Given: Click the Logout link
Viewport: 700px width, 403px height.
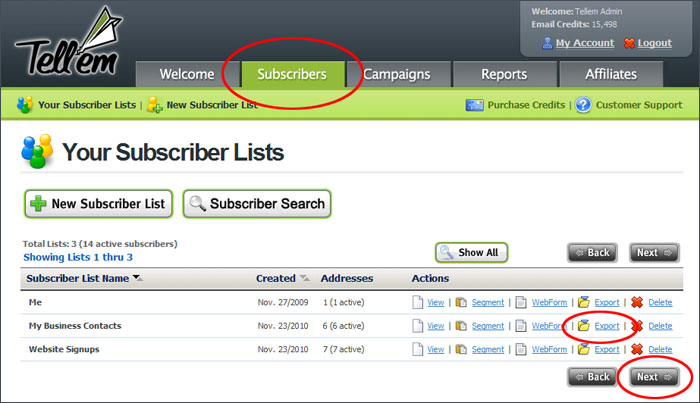Looking at the screenshot, I should coord(654,43).
